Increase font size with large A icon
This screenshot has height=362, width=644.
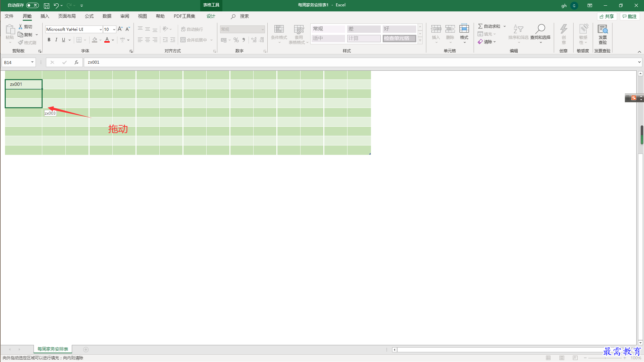coord(120,29)
